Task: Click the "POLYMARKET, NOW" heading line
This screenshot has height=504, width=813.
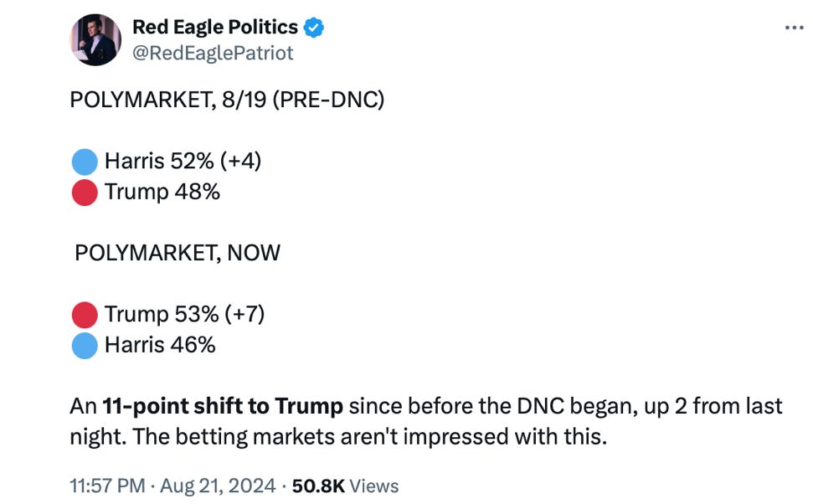Action: pyautogui.click(x=178, y=253)
